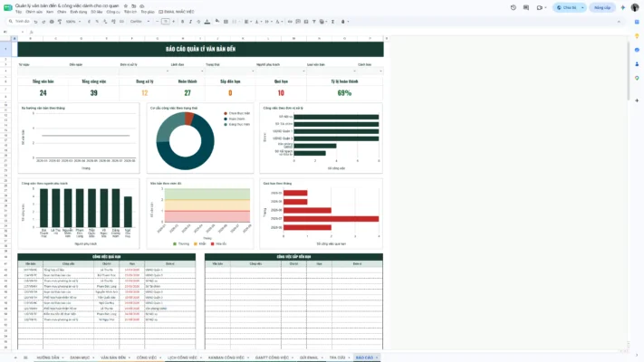The height and width of the screenshot is (362, 644).
Task: Click the print icon in the toolbar
Action: [x=52, y=22]
